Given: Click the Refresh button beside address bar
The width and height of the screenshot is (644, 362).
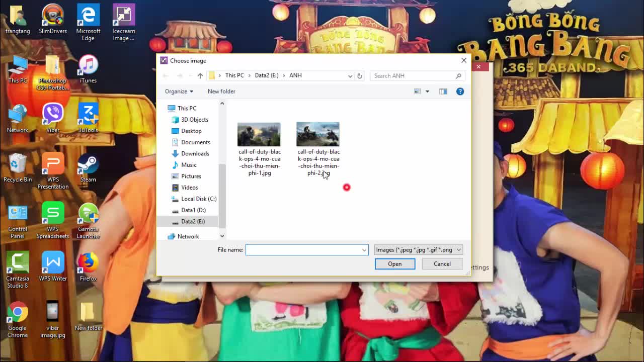Looking at the screenshot, I should coord(359,75).
